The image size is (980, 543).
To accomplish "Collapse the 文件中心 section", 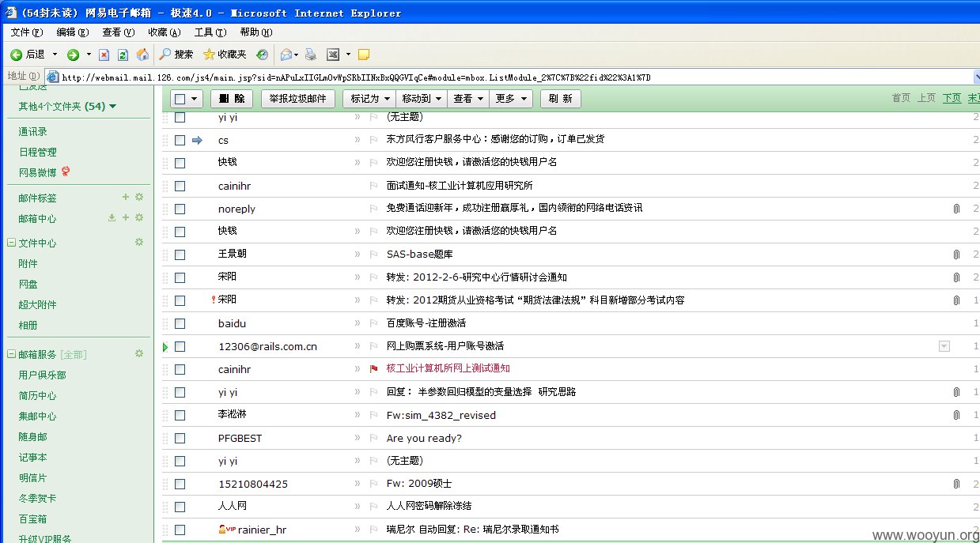I will (11, 243).
